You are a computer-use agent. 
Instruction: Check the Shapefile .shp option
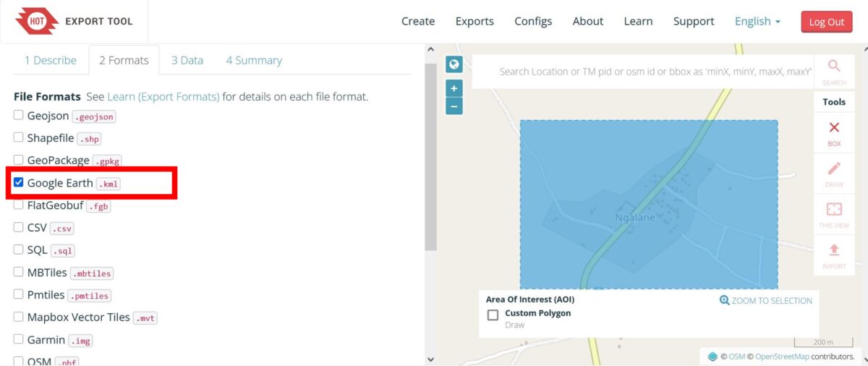(19, 137)
